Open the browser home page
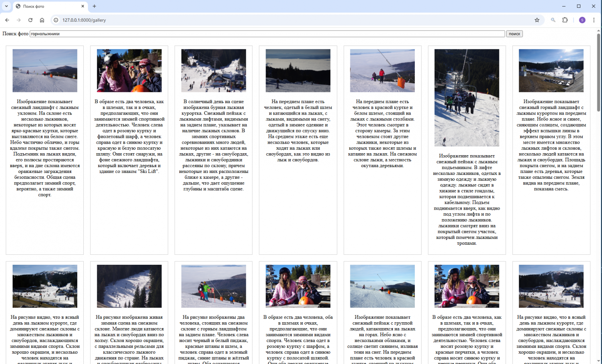602x364 pixels. coord(42,20)
